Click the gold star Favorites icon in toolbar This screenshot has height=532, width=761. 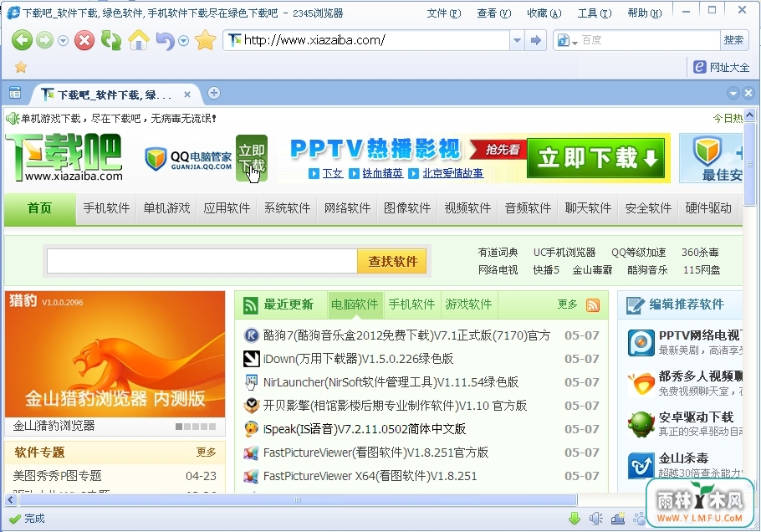(x=205, y=40)
